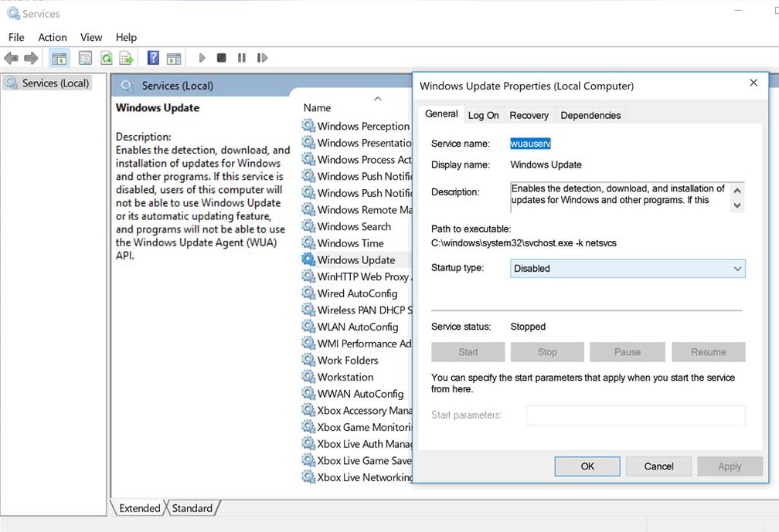Click the OK button

pos(587,466)
